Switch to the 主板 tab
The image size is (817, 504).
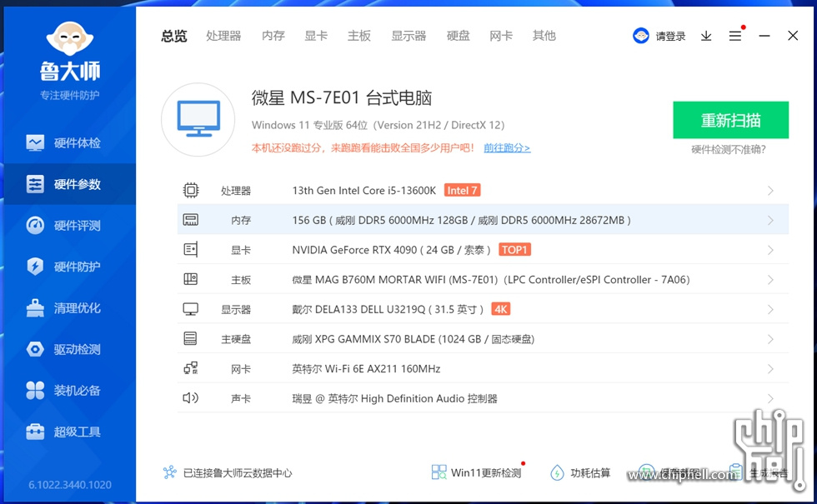point(359,36)
